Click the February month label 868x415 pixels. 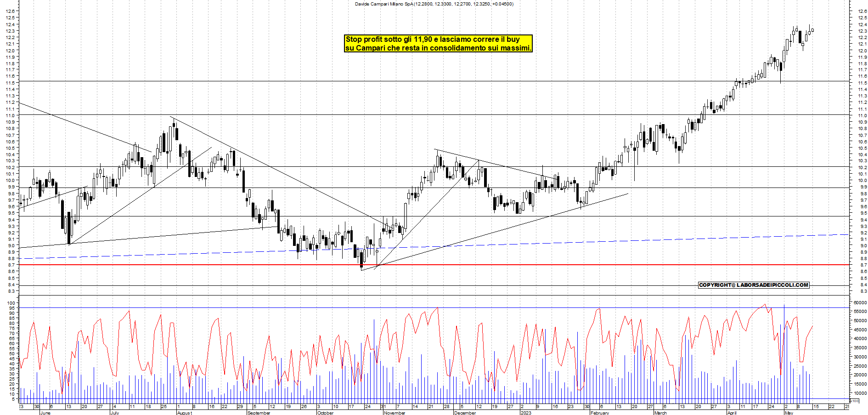click(x=600, y=413)
